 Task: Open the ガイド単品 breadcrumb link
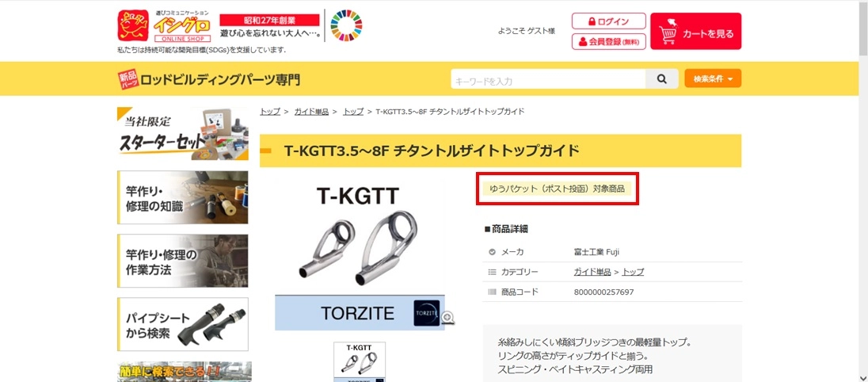coord(312,111)
